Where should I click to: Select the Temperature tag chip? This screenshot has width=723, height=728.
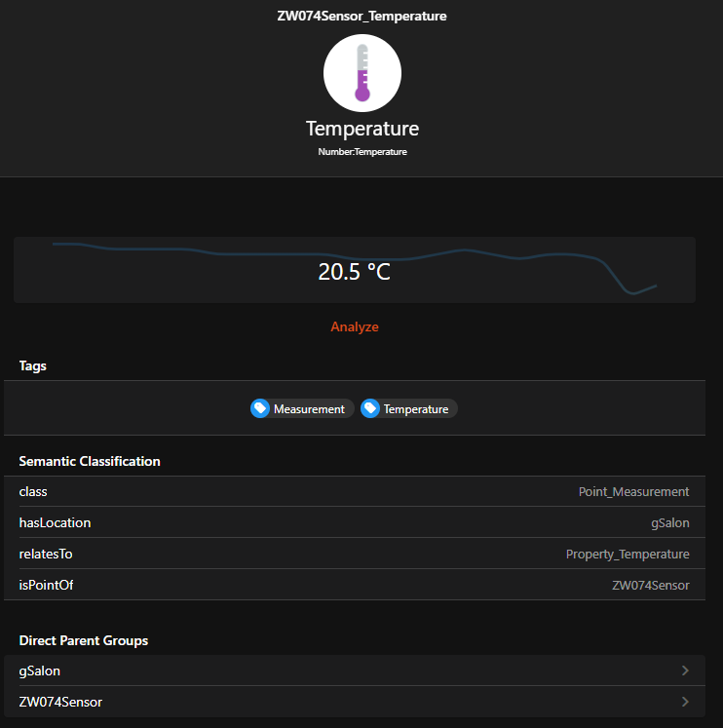coord(409,408)
